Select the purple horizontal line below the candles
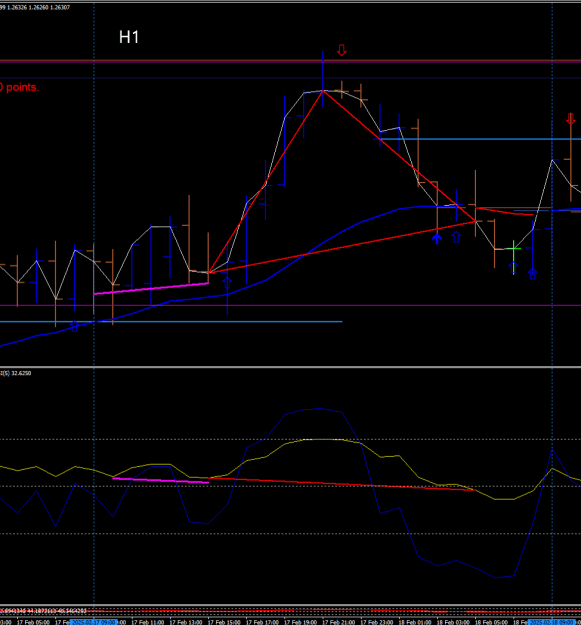581x625 pixels. [290, 306]
